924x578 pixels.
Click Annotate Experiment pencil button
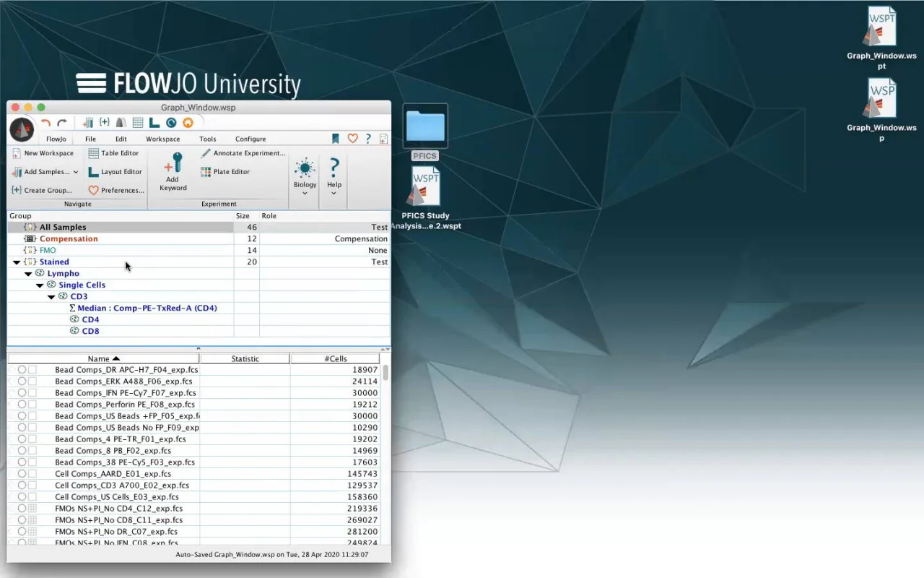[x=243, y=153]
